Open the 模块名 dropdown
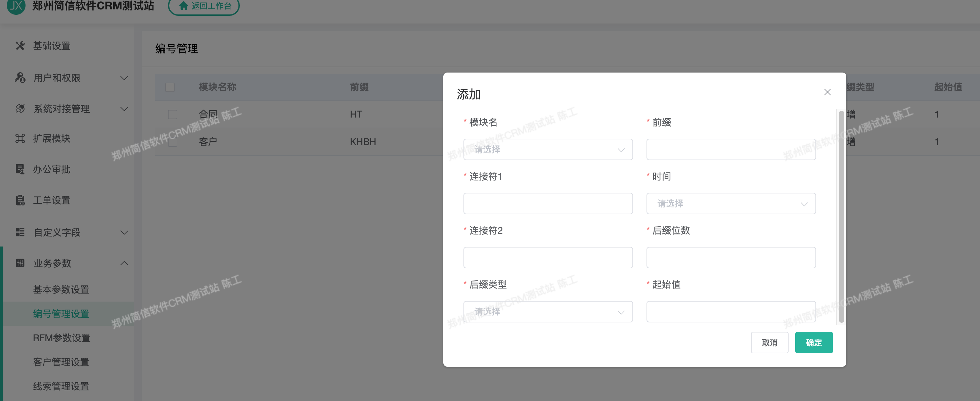 [548, 149]
